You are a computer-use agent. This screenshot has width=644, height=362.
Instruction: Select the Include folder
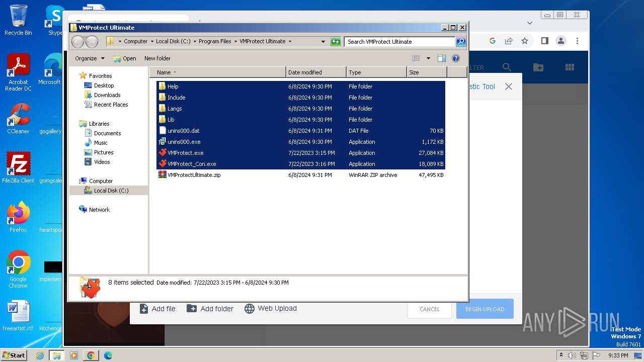(301, 98)
